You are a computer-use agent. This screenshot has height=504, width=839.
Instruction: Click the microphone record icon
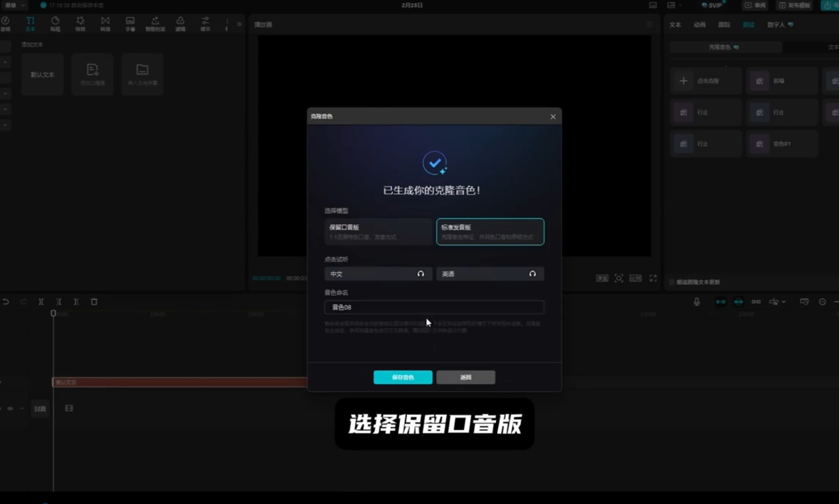[x=697, y=302]
